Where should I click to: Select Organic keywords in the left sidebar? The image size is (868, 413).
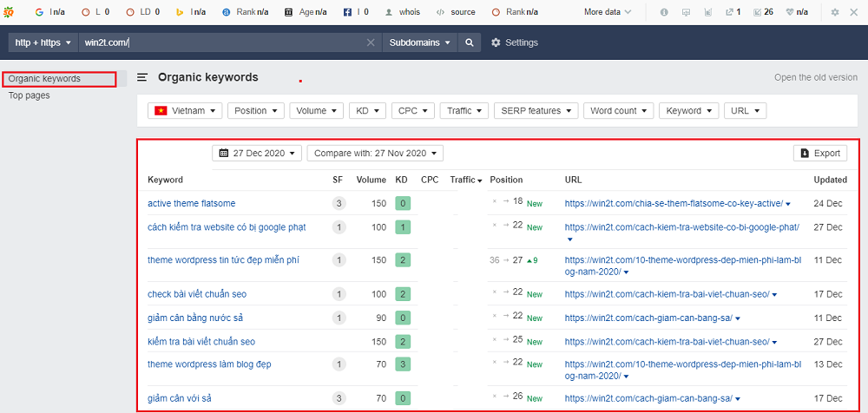click(45, 79)
